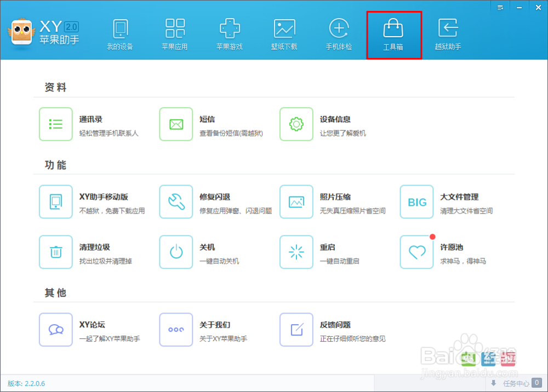Switch to 苹果应用 tab
Viewport: 548px width, 392px height.
coord(175,35)
